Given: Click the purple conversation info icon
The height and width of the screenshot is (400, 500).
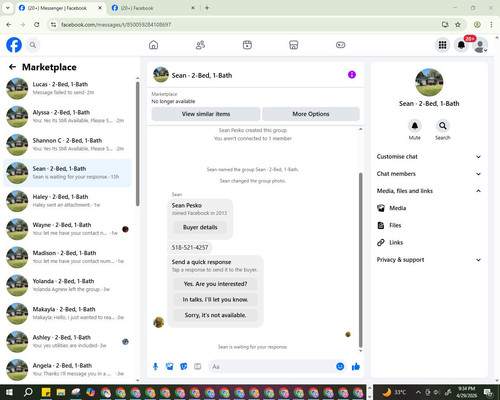Looking at the screenshot, I should (x=352, y=75).
